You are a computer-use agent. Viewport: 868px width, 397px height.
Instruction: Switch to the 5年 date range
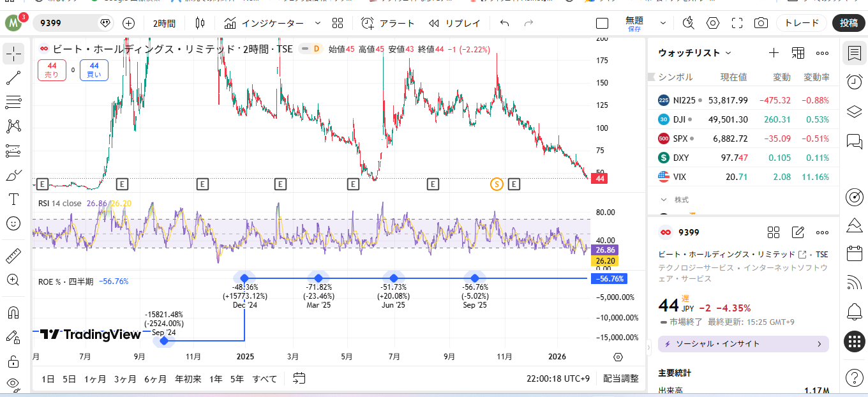click(237, 378)
